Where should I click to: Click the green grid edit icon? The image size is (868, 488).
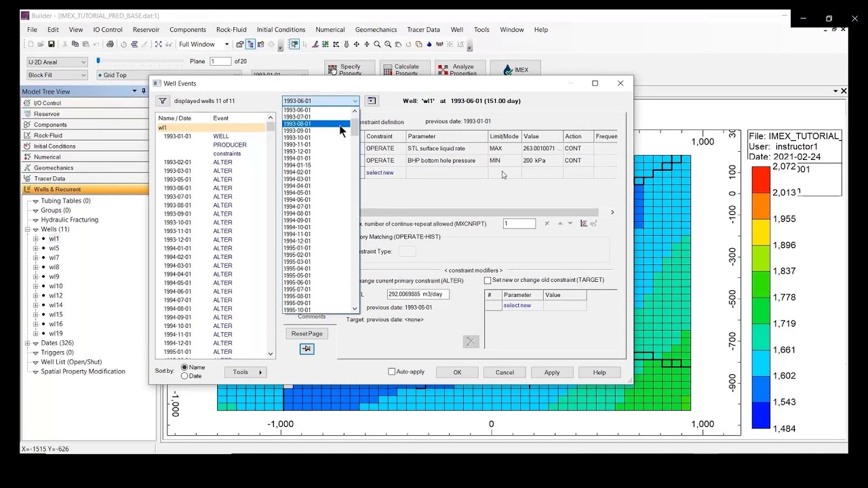[x=325, y=45]
